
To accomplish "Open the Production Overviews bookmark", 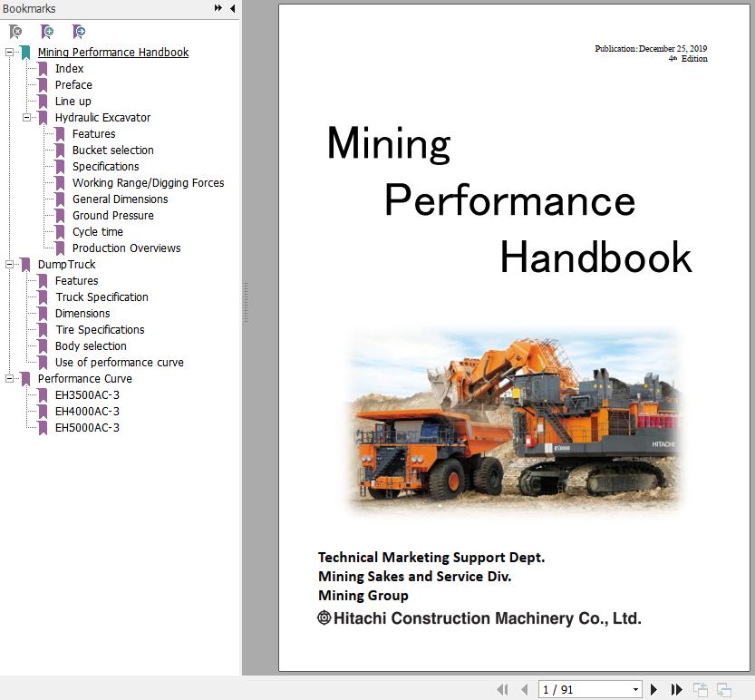I will click(x=127, y=248).
